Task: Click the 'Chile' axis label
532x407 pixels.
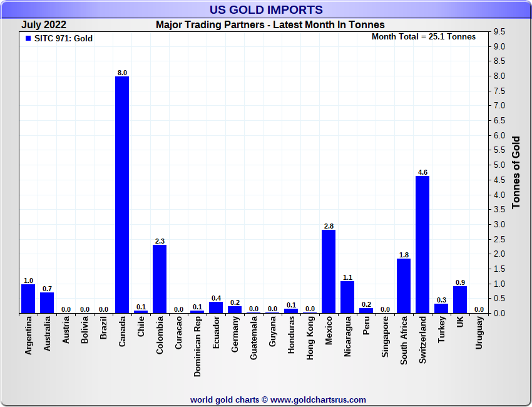Action: tap(141, 327)
